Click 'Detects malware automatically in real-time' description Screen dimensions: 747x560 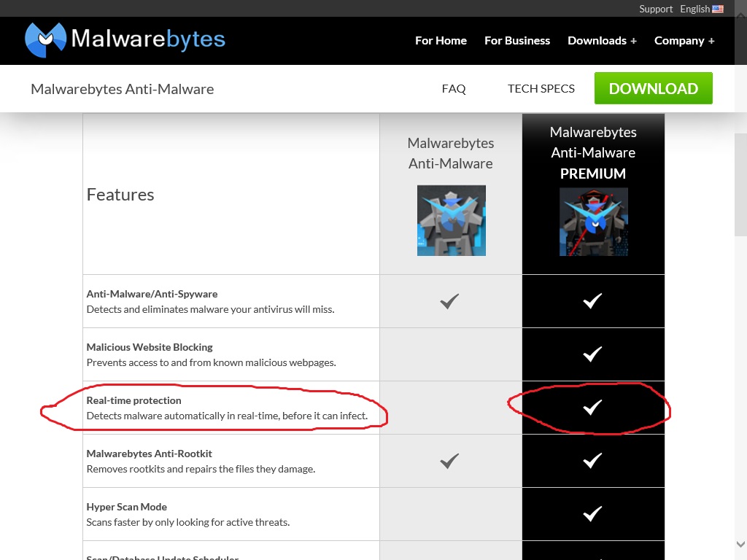tap(228, 416)
